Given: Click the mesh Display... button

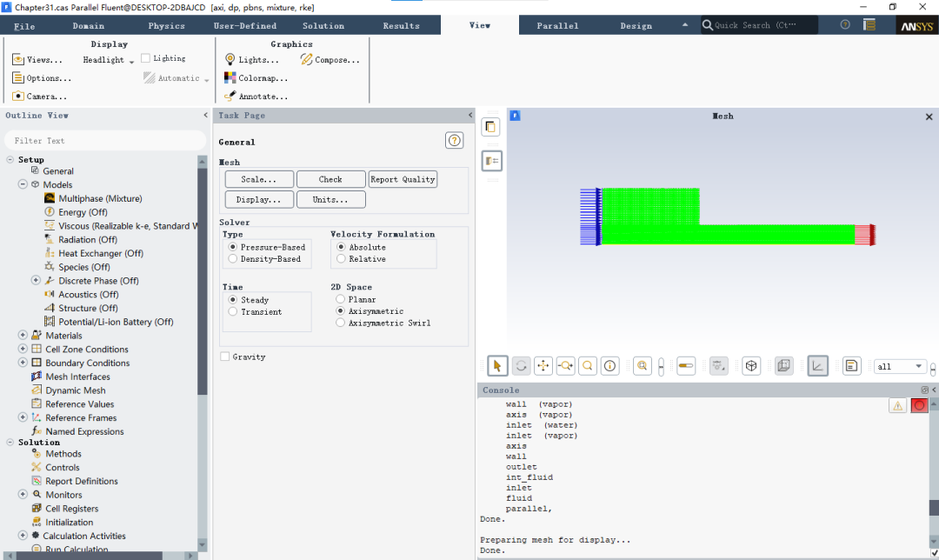Looking at the screenshot, I should [x=259, y=199].
